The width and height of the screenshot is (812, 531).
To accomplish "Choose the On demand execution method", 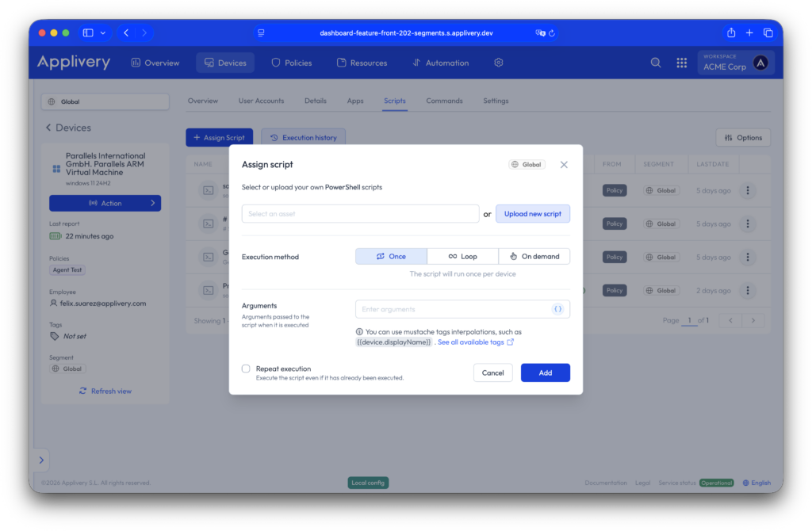I will point(534,256).
